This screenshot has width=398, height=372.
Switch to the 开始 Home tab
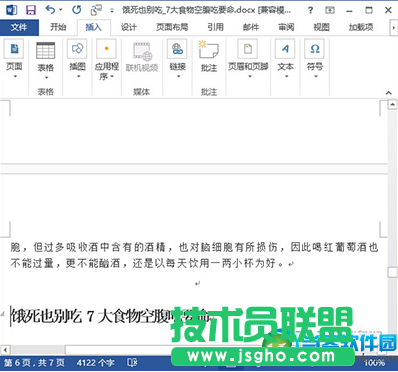tap(58, 27)
